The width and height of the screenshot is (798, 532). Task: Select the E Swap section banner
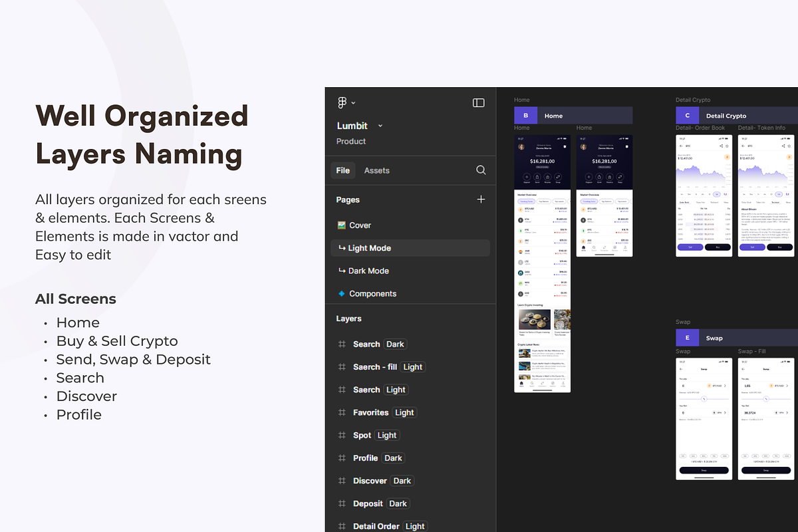[x=737, y=338]
